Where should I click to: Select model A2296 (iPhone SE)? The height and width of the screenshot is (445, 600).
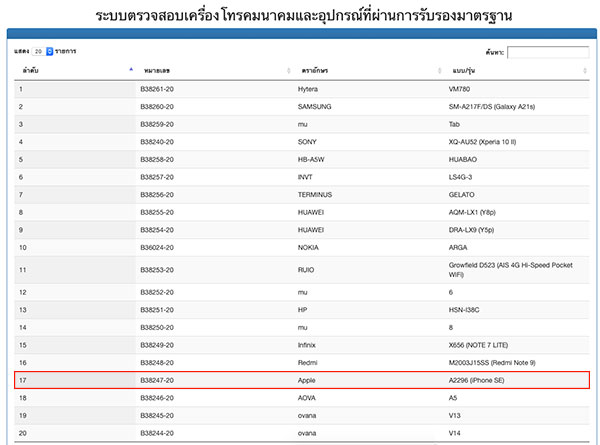[476, 380]
